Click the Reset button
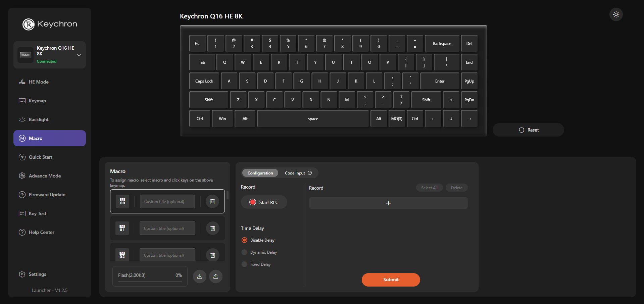Image resolution: width=644 pixels, height=304 pixels. (528, 130)
